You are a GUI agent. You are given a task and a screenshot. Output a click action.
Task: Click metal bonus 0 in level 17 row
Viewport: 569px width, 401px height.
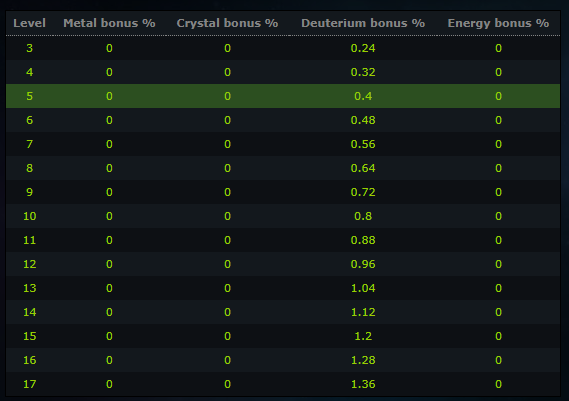(x=109, y=384)
